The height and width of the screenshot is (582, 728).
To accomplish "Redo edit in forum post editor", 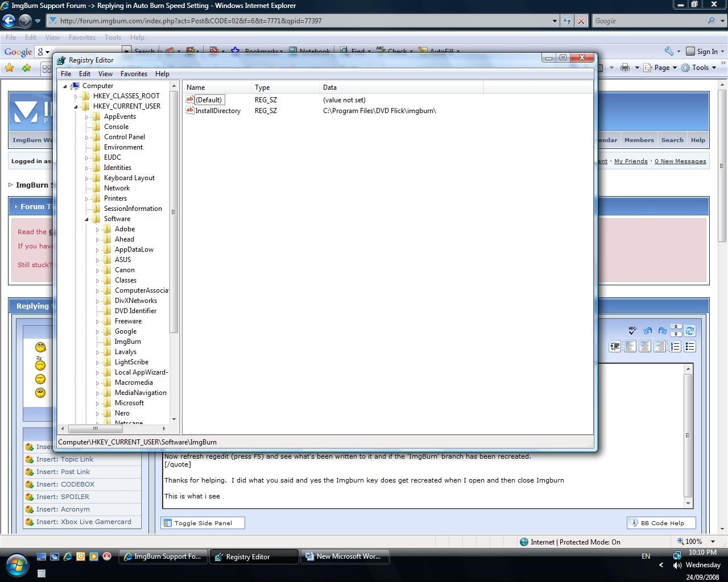I will [x=662, y=331].
